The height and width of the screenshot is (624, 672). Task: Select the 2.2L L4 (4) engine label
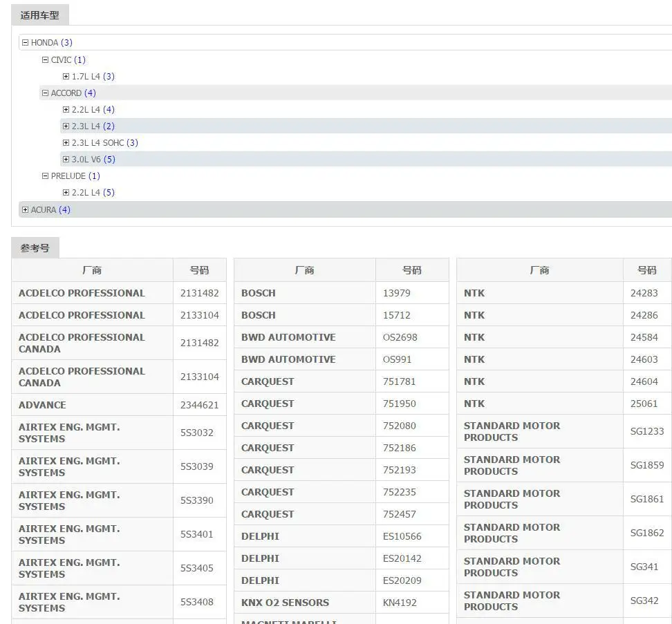point(93,110)
